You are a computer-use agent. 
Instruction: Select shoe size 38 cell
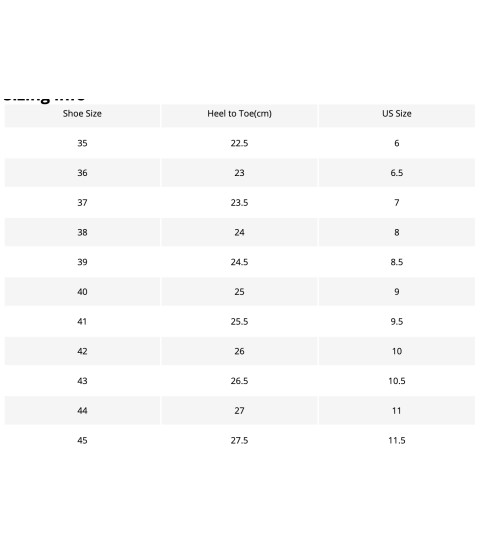[82, 233]
